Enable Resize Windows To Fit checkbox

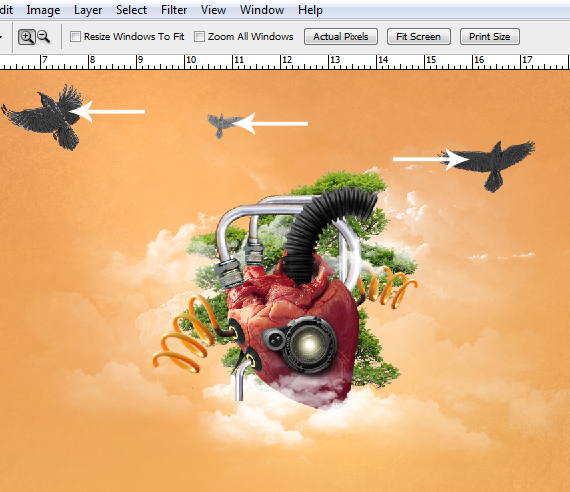pyautogui.click(x=75, y=36)
